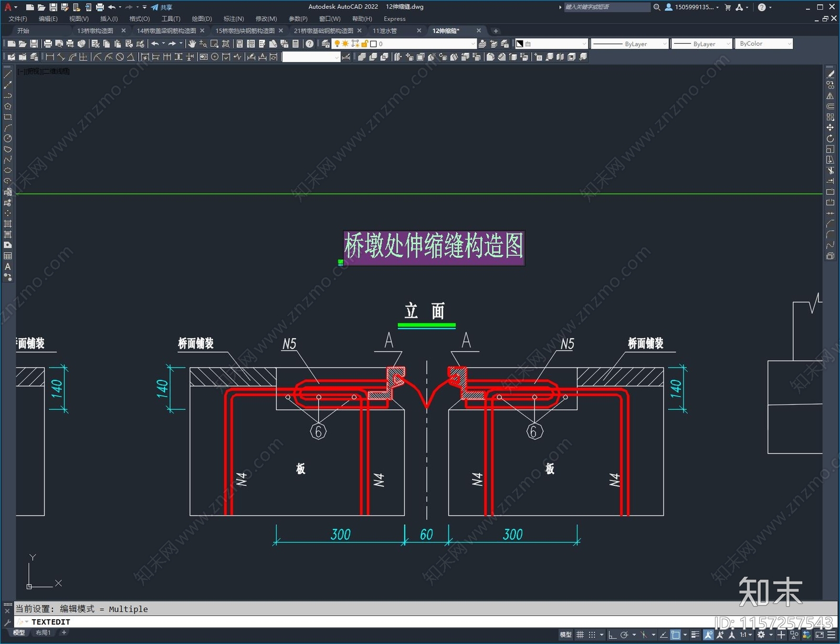Image resolution: width=840 pixels, height=644 pixels.
Task: Open the 格式(O) menu
Action: (140, 19)
